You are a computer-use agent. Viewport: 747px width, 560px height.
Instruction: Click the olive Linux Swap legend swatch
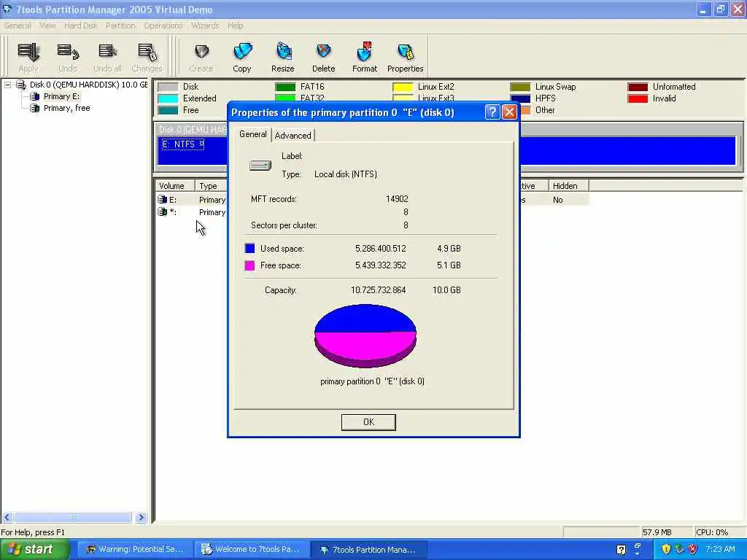pos(519,87)
